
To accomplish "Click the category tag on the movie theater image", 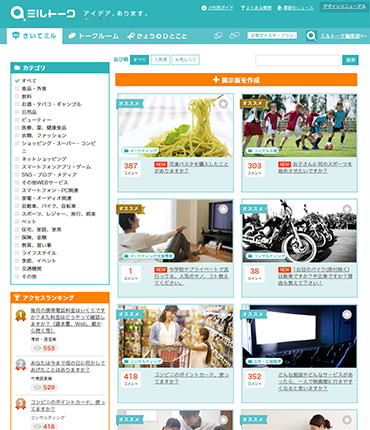I will 264,361.
